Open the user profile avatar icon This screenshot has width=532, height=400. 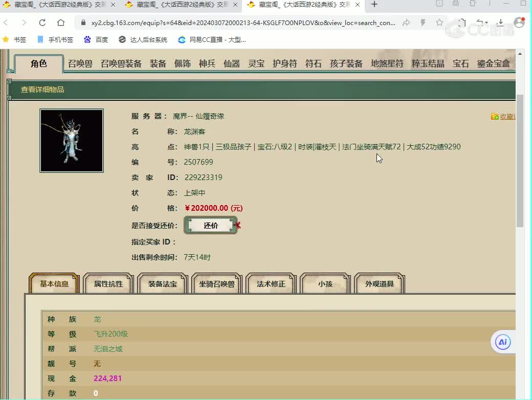[519, 23]
